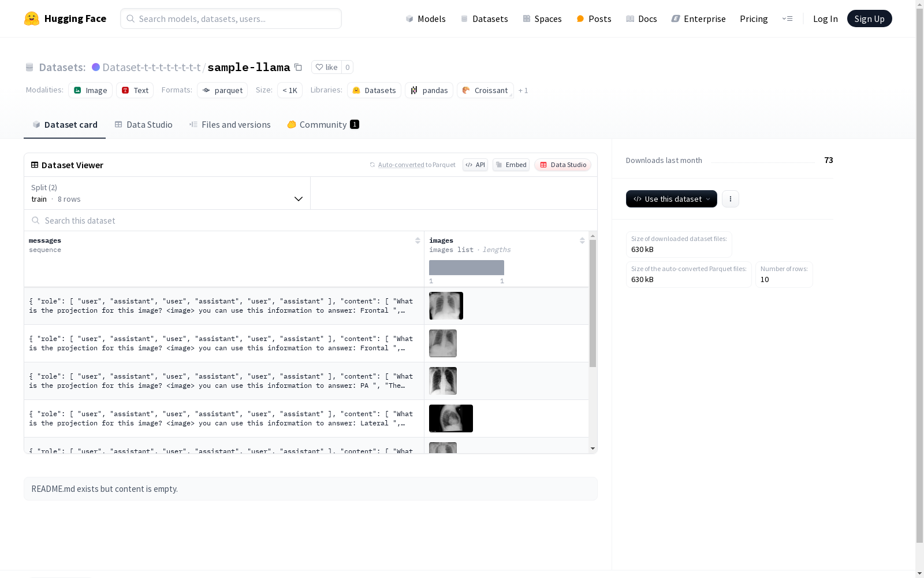Image resolution: width=924 pixels, height=578 pixels.
Task: Click the sample-llama dataset title
Action: pyautogui.click(x=249, y=67)
